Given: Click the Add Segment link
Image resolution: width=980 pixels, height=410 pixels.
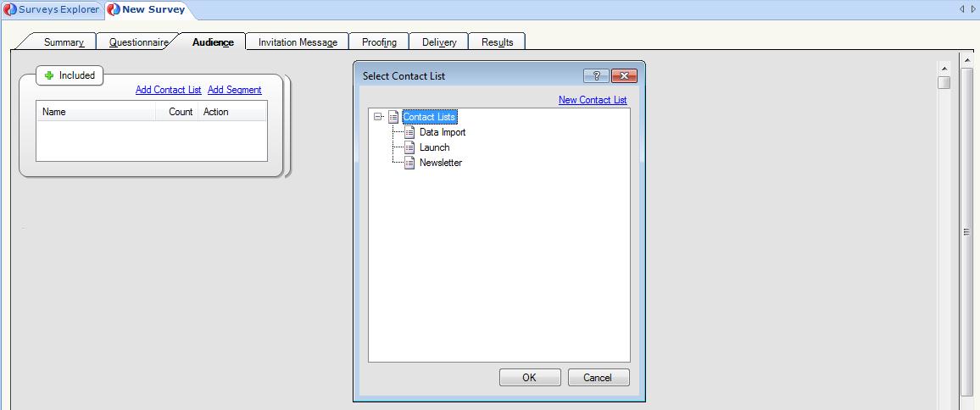Looking at the screenshot, I should (234, 90).
